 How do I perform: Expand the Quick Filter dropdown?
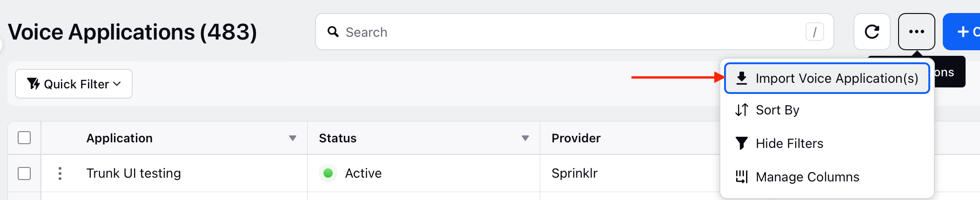(x=74, y=84)
